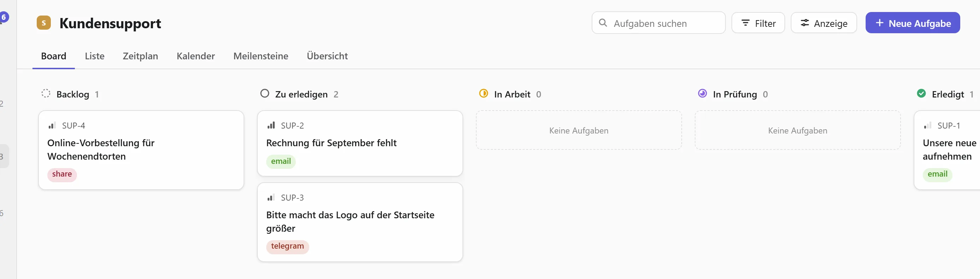Screen dimensions: 980x279
Task: Switch to the Board tab
Action: (x=54, y=56)
